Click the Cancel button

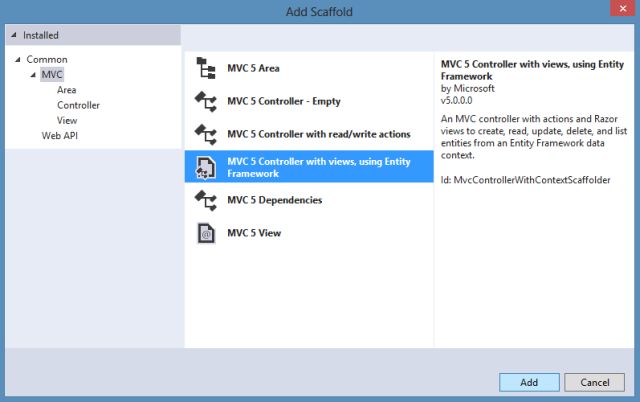pyautogui.click(x=594, y=382)
